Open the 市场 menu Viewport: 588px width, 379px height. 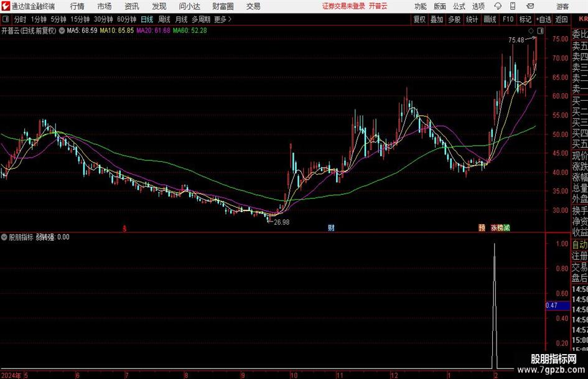coord(105,6)
